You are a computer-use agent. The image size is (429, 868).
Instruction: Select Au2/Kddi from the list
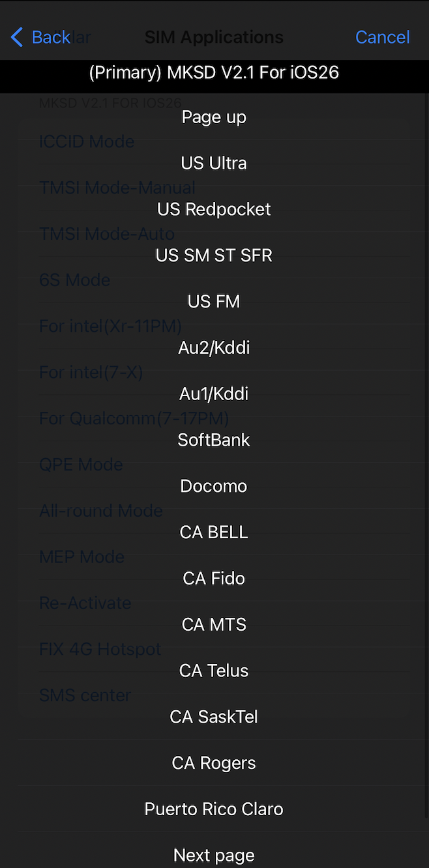pos(214,348)
